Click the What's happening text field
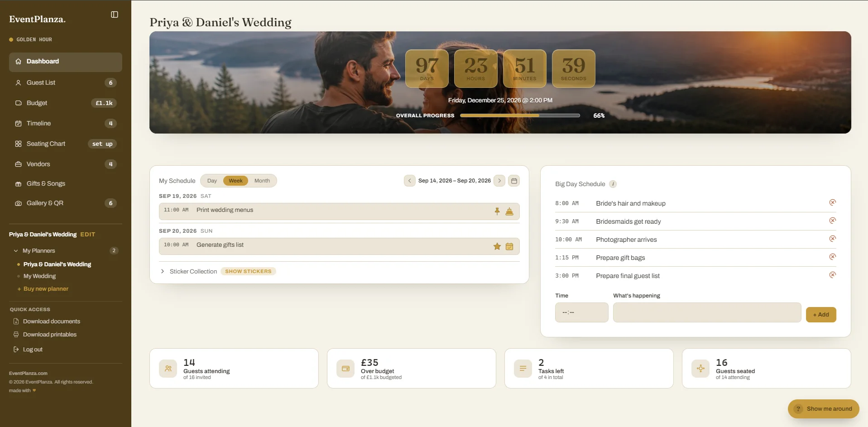The image size is (868, 427). pos(707,312)
